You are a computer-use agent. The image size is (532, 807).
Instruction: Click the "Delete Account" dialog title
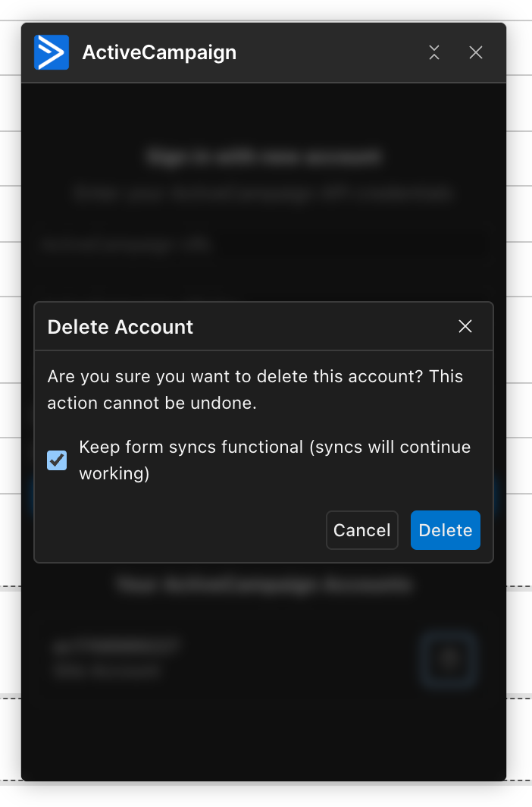coord(120,327)
